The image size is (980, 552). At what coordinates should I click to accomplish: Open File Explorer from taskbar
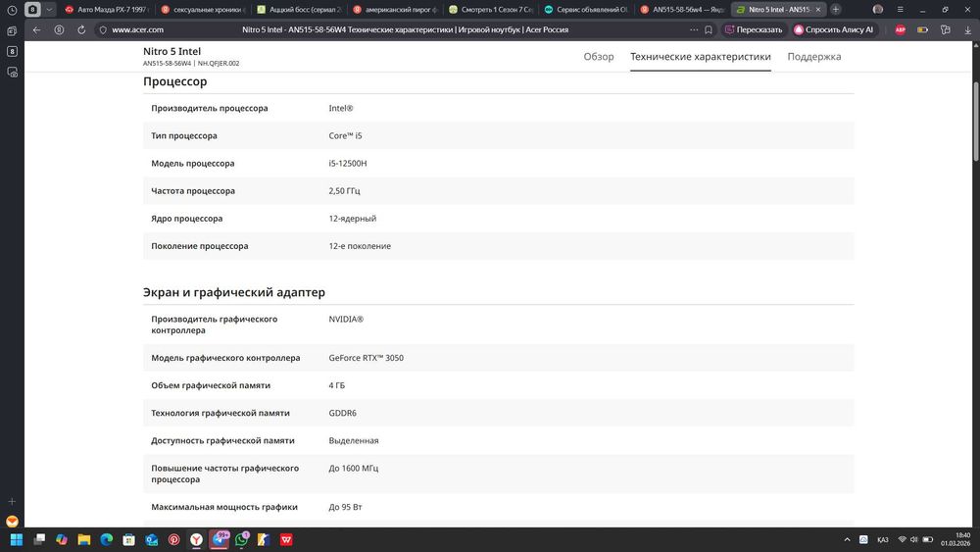83,539
